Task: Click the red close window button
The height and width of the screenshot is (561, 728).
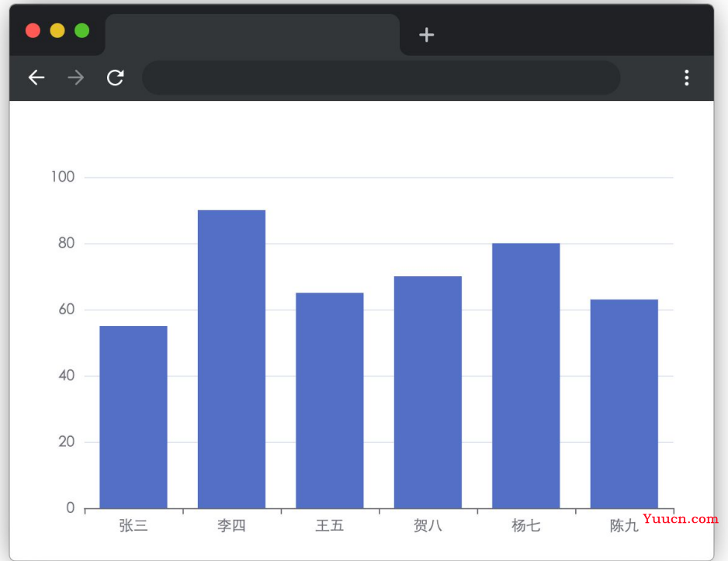Action: pyautogui.click(x=33, y=30)
